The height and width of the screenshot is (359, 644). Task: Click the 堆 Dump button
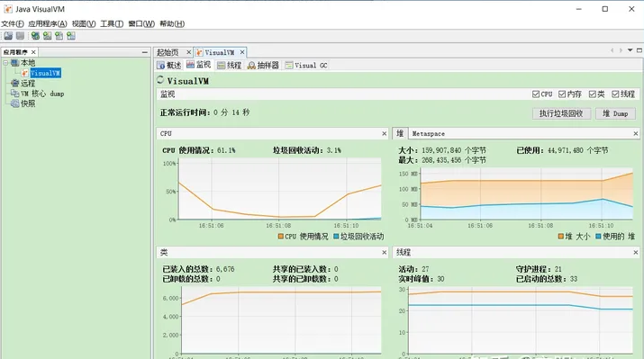[x=615, y=113]
